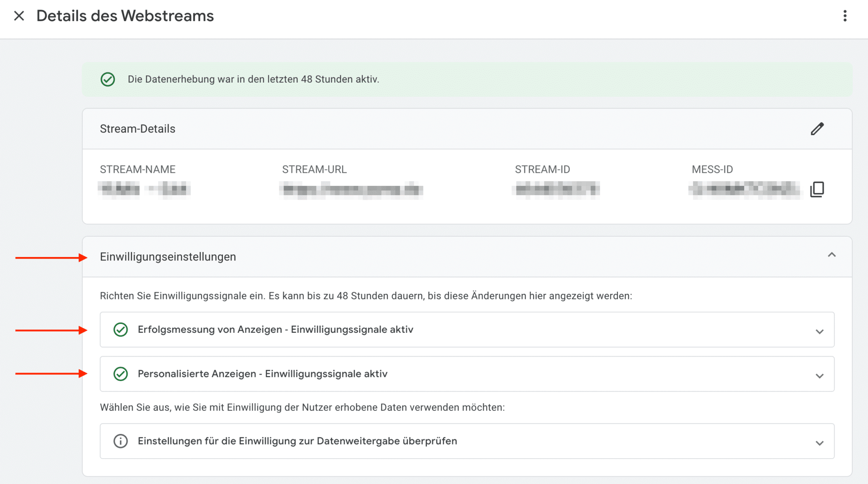Image resolution: width=868 pixels, height=484 pixels.
Task: Open the three-dot overflow menu
Action: pos(845,16)
